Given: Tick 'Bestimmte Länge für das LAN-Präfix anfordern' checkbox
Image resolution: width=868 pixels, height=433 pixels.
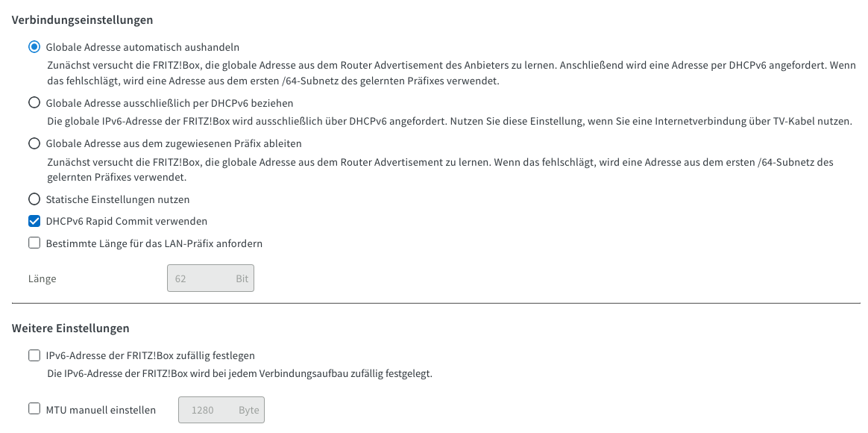Looking at the screenshot, I should click(34, 243).
